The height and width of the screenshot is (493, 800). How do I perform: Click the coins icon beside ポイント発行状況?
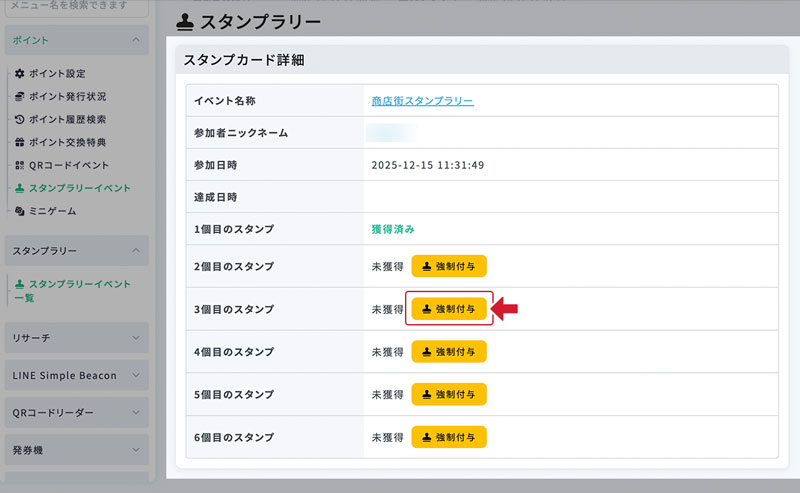click(x=20, y=97)
